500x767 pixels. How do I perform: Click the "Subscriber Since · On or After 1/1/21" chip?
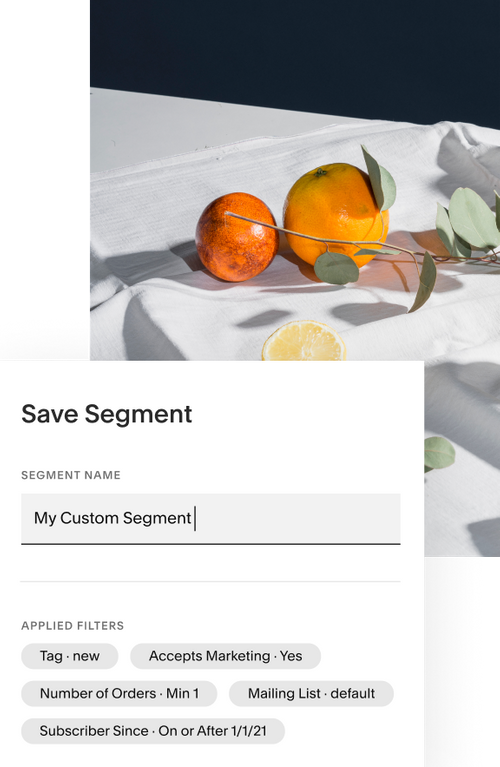[x=153, y=731]
